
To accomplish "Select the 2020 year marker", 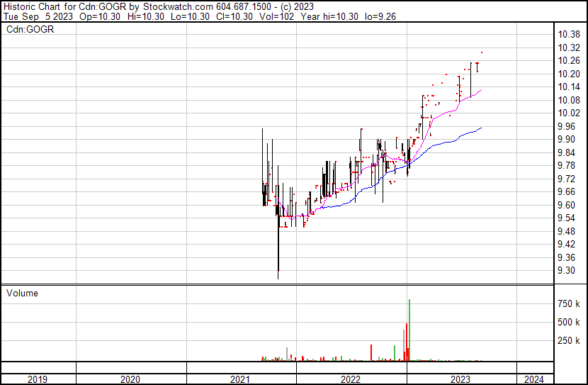I will click(131, 379).
